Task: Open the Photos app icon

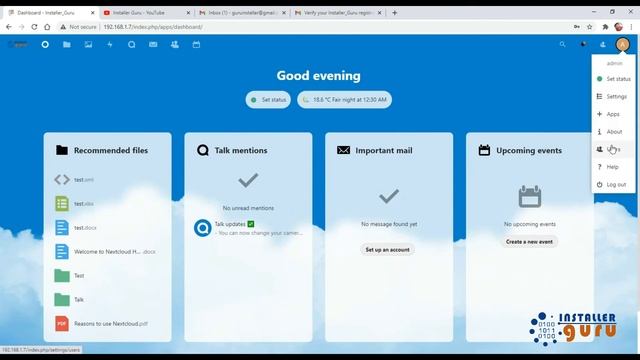Action: coord(88,44)
